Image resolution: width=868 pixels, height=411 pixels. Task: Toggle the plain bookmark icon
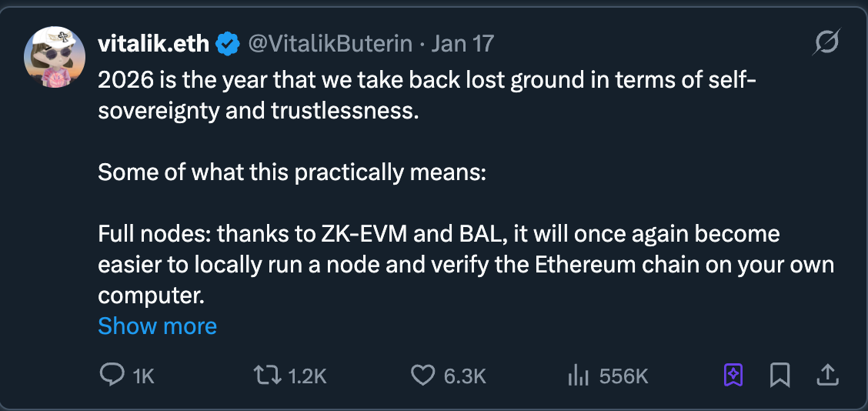click(780, 375)
